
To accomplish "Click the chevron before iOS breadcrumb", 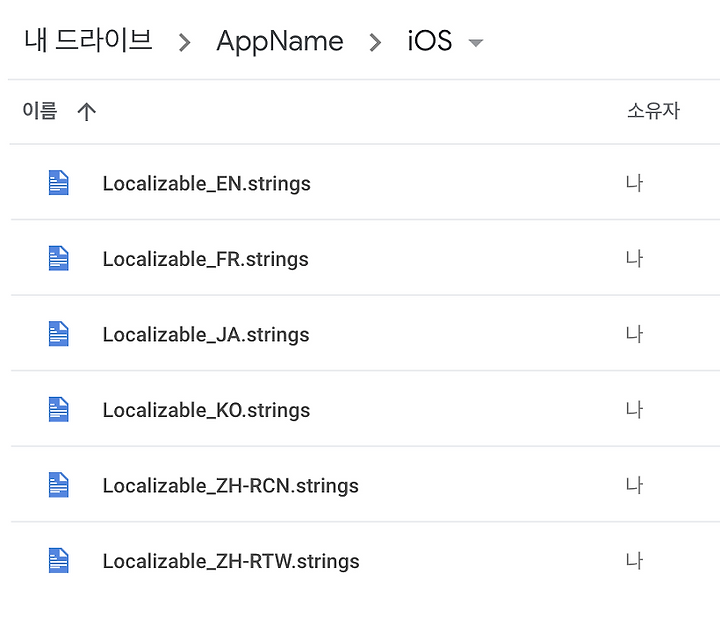I will 376,43.
